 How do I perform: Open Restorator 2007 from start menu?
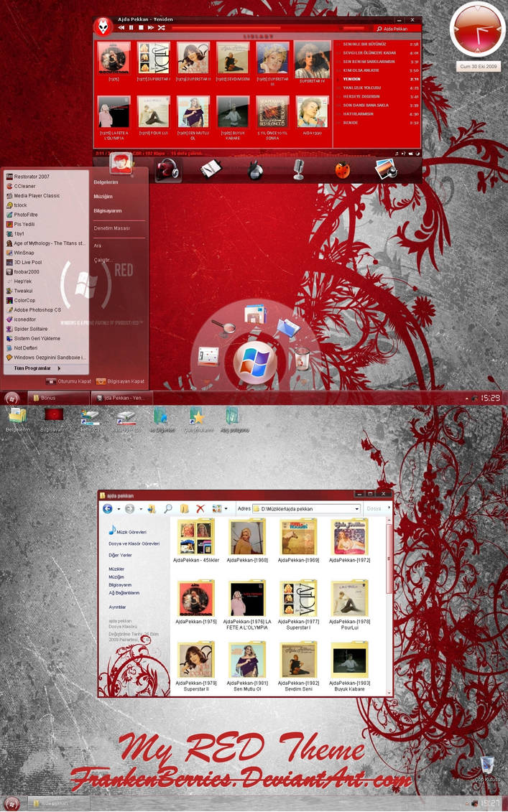point(47,177)
